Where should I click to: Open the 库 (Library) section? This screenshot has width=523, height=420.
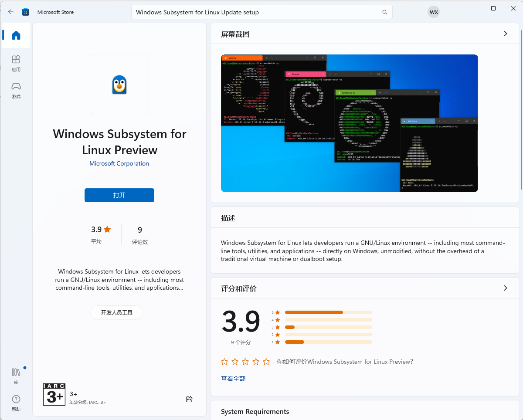point(16,376)
